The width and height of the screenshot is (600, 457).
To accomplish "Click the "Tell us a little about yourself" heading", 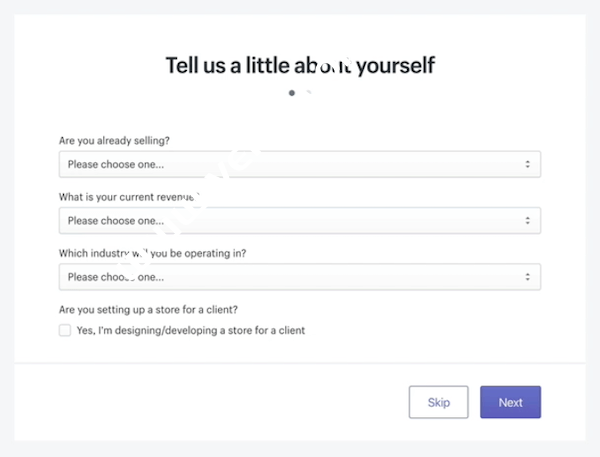I will pos(300,65).
